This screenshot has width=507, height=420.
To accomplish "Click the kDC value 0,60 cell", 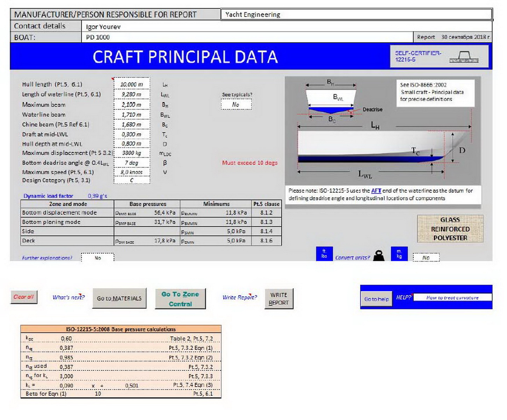I will (66, 339).
